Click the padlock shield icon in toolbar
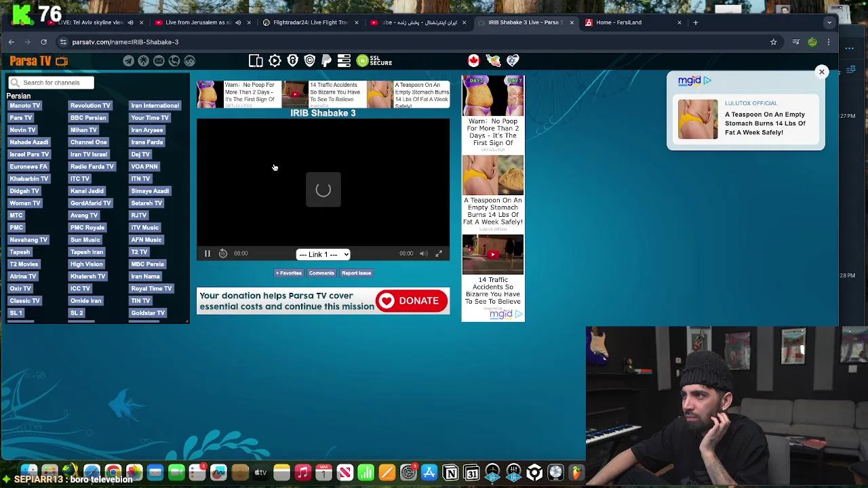868x488 pixels. point(293,61)
